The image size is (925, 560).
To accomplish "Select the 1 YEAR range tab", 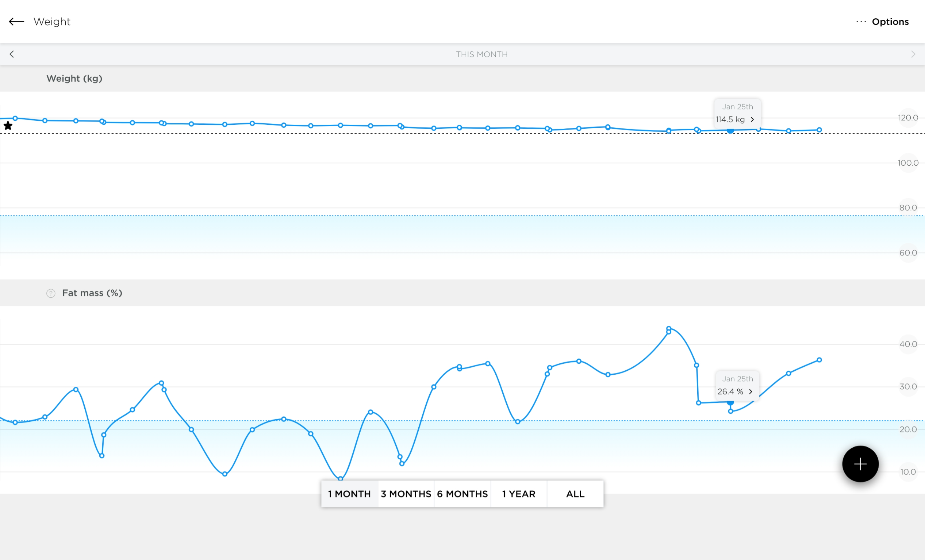I will coord(519,494).
